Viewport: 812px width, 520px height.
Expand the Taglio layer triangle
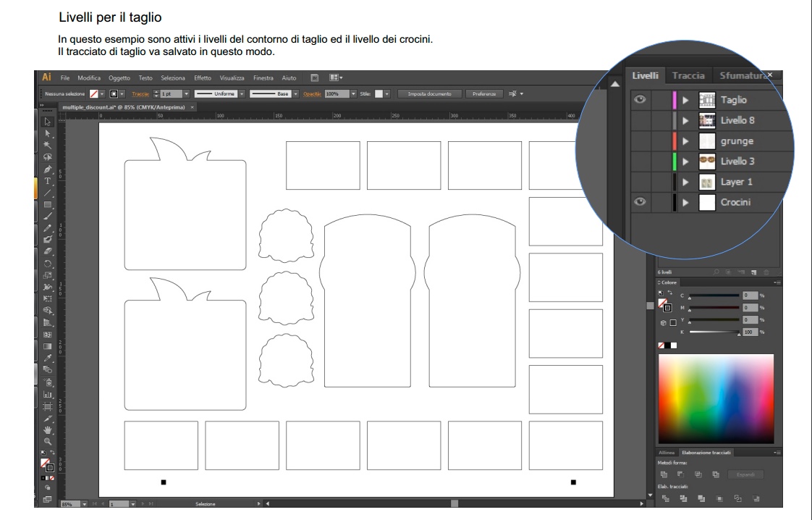685,100
